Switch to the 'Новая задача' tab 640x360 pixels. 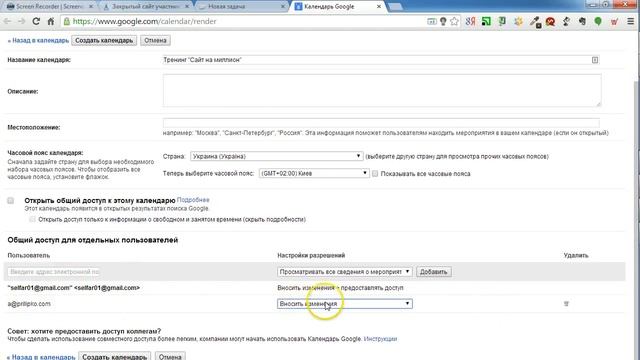point(241,7)
